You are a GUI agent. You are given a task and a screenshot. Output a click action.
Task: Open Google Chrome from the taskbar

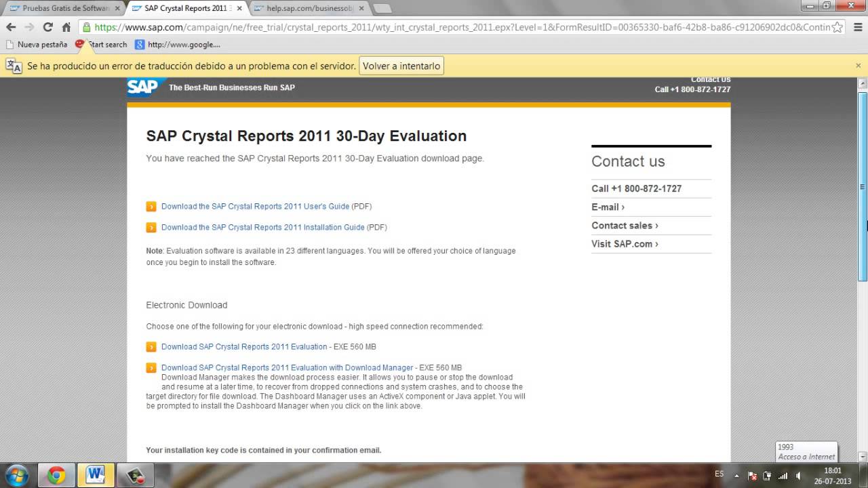(56, 475)
